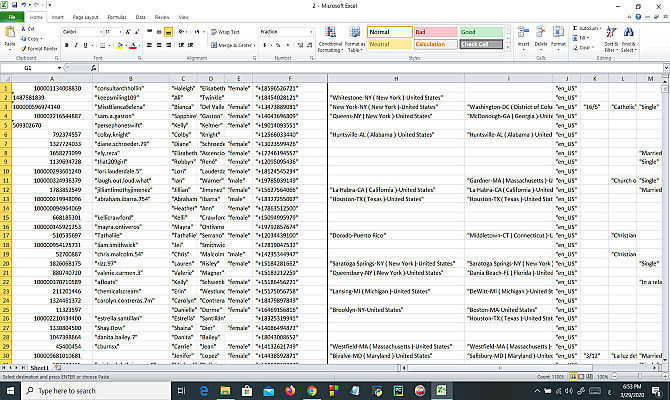Click the Name Box showing G1
The image size is (670, 400).
click(28, 68)
